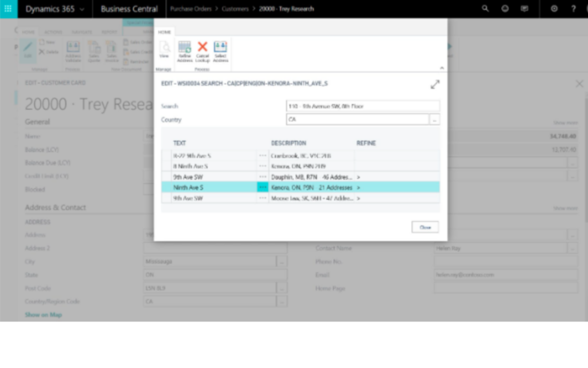Open row menu for 8 Ninth Ave S
The width and height of the screenshot is (588, 368).
coord(262,166)
